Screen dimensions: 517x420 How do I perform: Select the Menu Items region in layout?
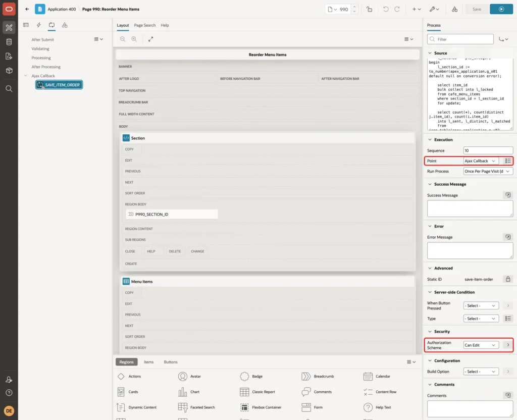click(267, 282)
